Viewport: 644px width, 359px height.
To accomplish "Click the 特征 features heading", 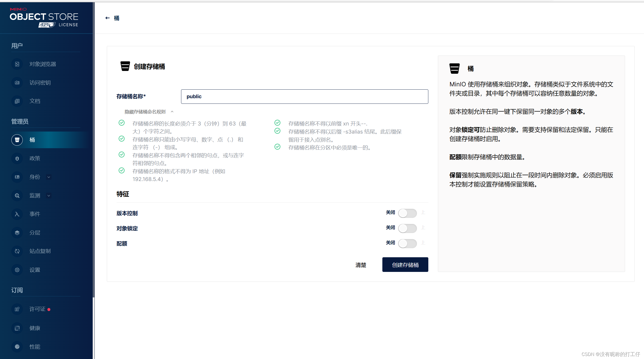I will click(123, 194).
